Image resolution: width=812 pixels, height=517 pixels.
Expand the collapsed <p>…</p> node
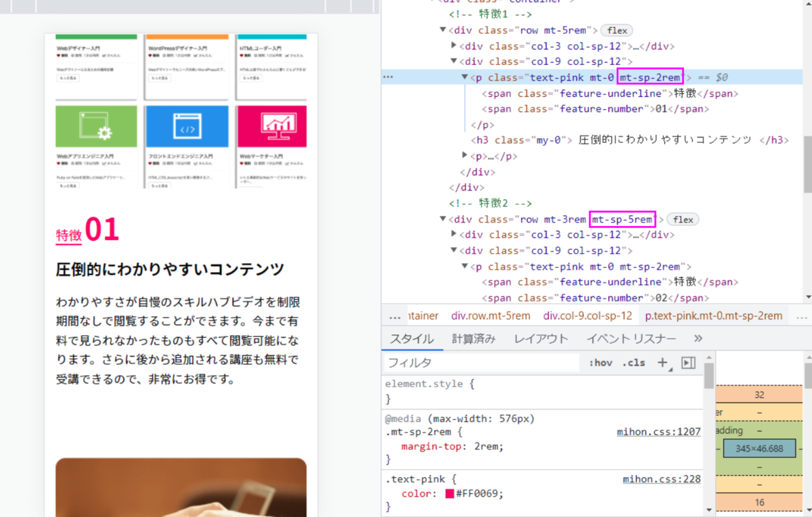pyautogui.click(x=465, y=156)
